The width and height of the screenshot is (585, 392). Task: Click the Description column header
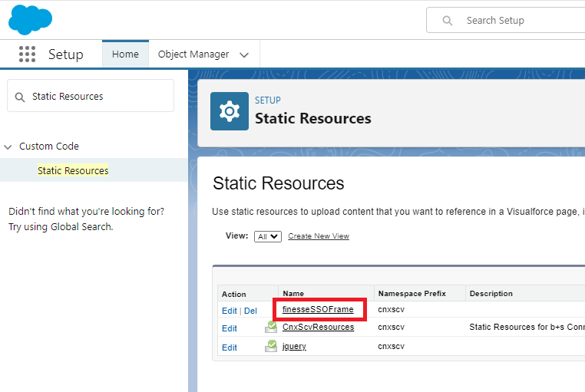click(x=491, y=294)
